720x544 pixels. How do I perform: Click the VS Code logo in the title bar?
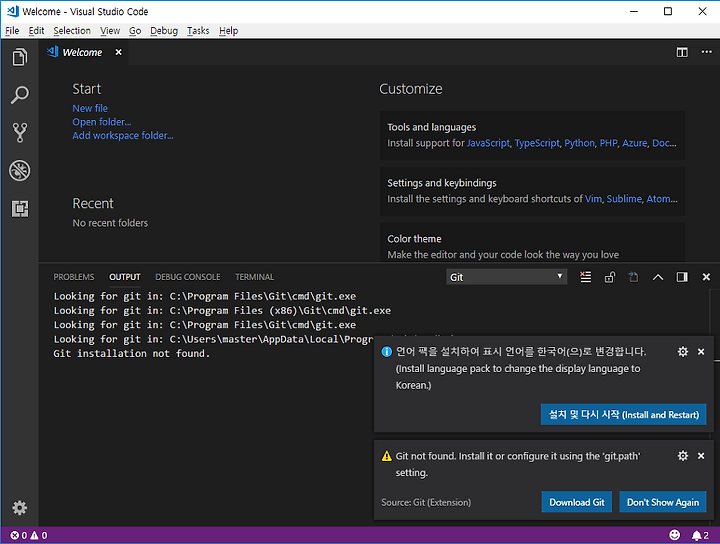click(x=13, y=11)
